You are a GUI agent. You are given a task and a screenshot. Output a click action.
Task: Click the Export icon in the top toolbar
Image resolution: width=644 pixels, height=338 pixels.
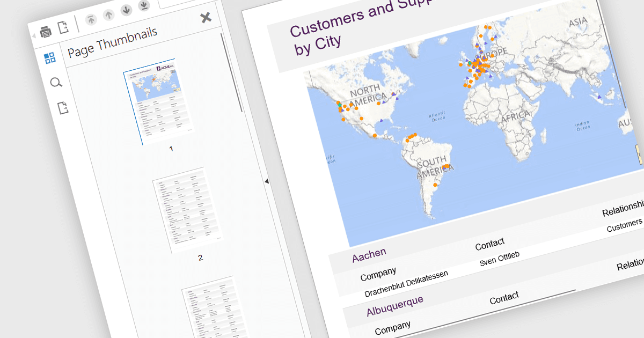tap(63, 27)
